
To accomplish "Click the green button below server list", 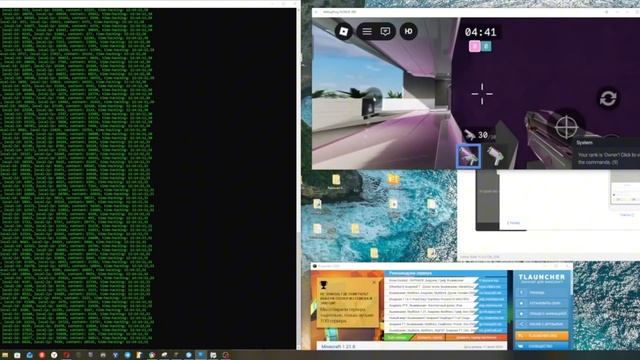I will point(398,338).
